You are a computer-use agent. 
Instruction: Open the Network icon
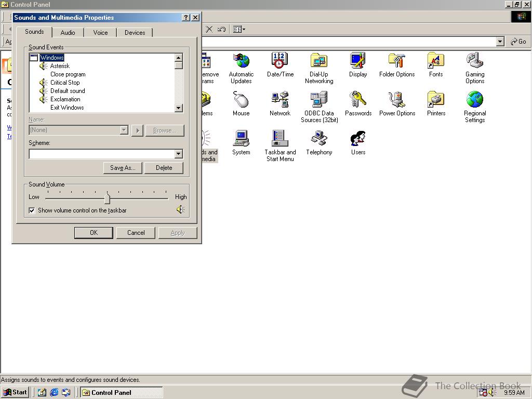(x=280, y=103)
